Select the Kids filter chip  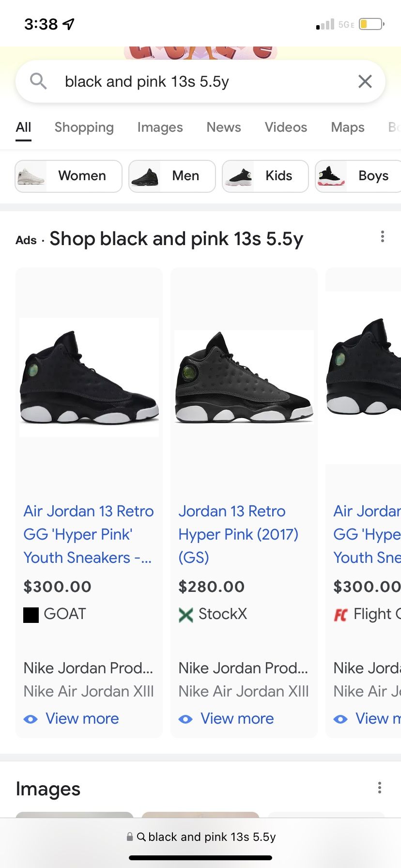(265, 176)
